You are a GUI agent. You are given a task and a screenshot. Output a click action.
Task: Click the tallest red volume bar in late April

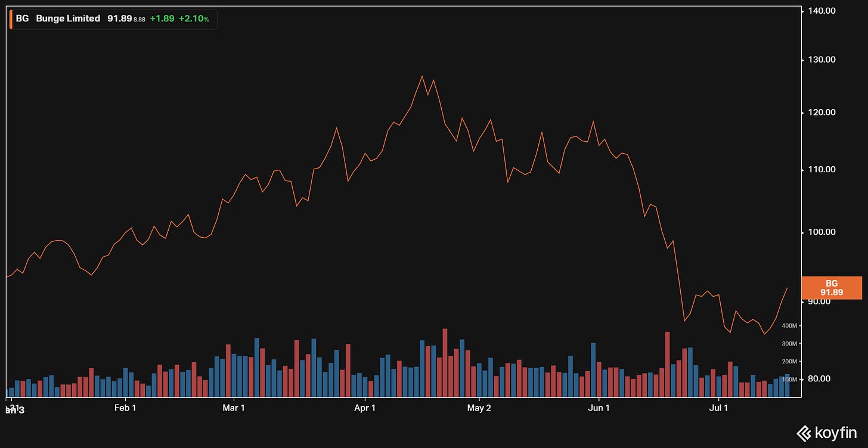tap(445, 362)
